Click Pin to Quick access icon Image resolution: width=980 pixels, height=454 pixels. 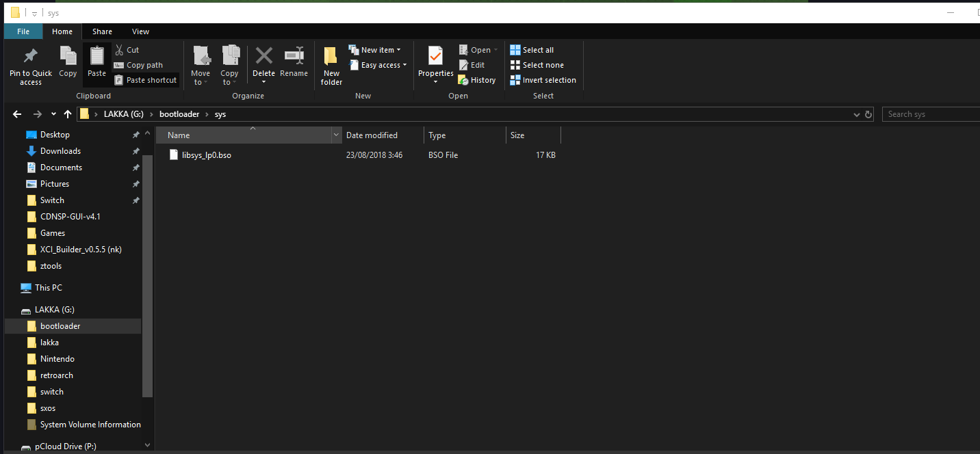(31, 56)
